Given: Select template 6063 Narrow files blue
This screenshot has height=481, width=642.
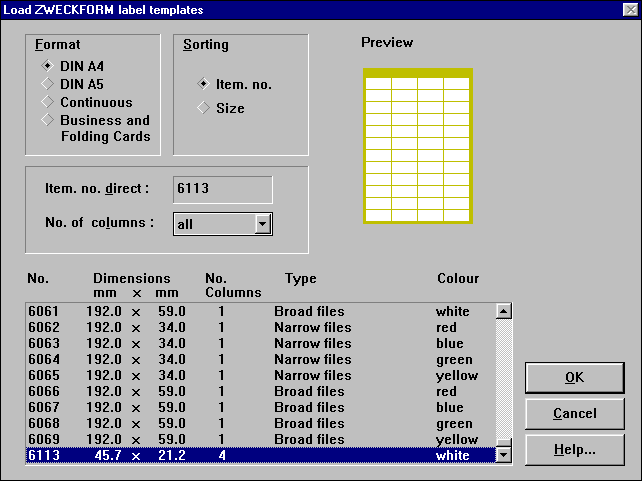Looking at the screenshot, I should tap(260, 343).
